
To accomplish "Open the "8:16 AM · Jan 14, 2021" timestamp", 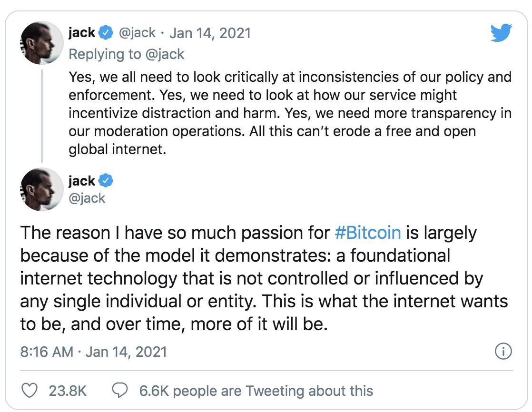I will click(x=94, y=352).
